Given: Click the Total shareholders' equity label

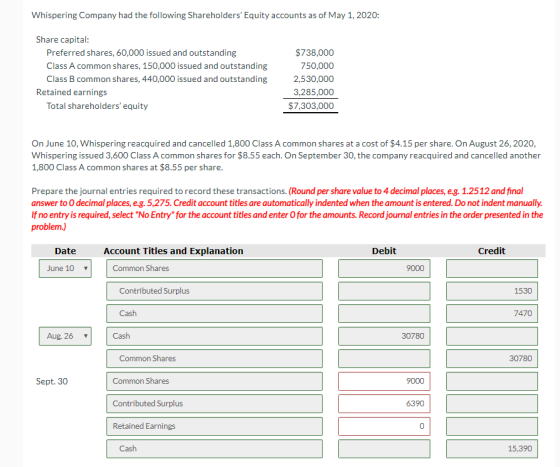Looking at the screenshot, I should coord(97,106).
